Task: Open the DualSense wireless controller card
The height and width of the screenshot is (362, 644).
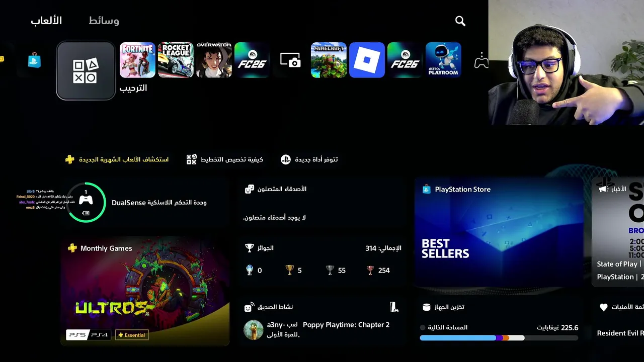Action: coord(145,202)
